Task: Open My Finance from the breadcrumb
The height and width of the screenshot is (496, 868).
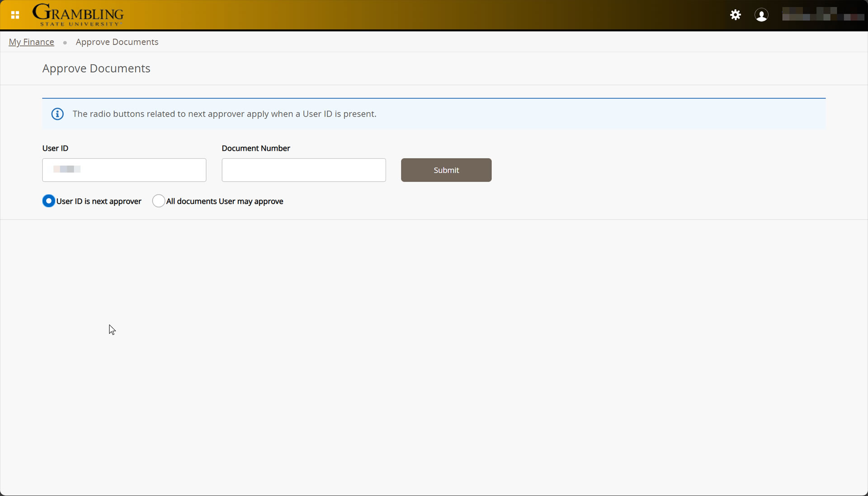Action: (31, 42)
